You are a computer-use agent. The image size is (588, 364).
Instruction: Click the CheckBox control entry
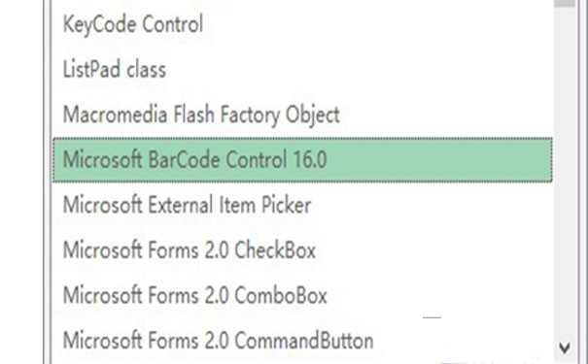(302, 250)
